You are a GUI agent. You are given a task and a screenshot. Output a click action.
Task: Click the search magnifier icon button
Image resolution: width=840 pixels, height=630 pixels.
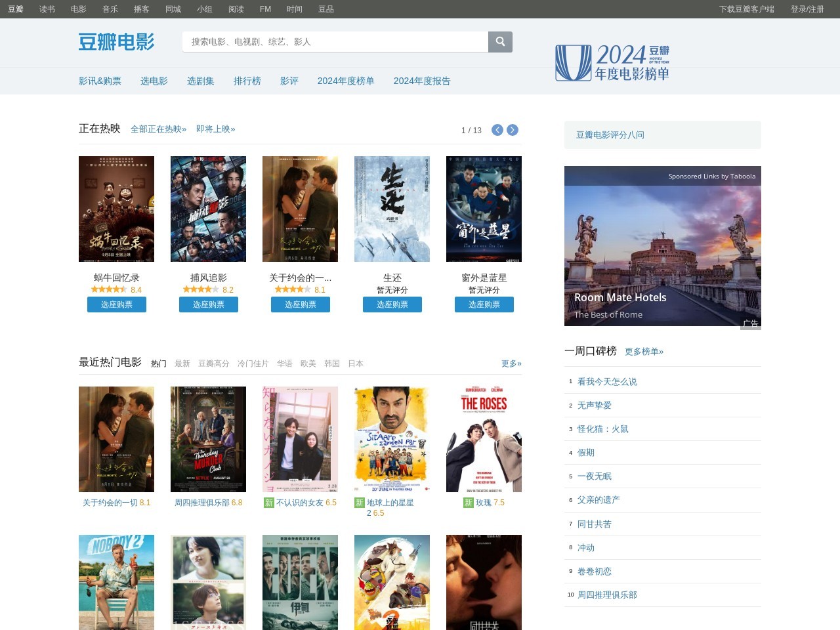pos(500,41)
